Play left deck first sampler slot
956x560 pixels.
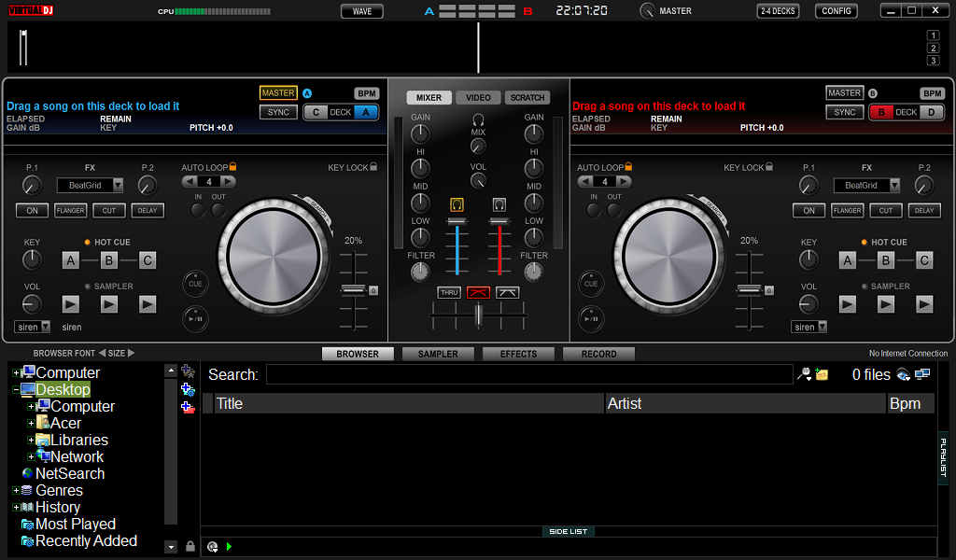click(71, 304)
